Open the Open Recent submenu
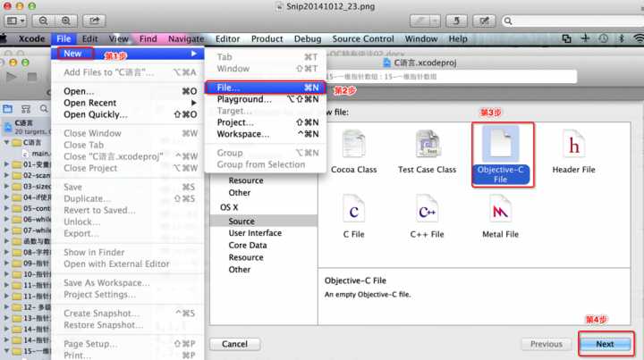 pos(127,103)
